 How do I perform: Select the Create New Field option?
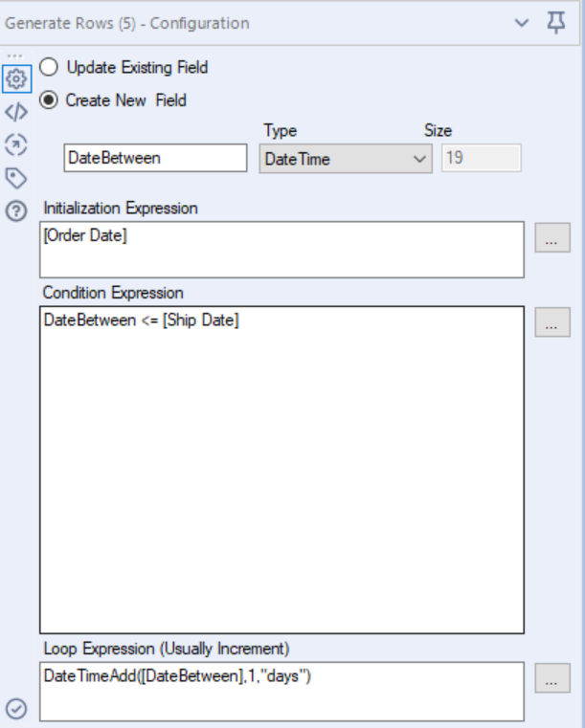48,99
